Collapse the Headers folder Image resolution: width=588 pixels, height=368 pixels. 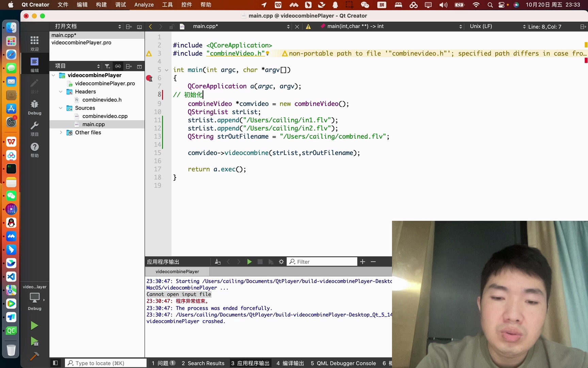coord(61,92)
